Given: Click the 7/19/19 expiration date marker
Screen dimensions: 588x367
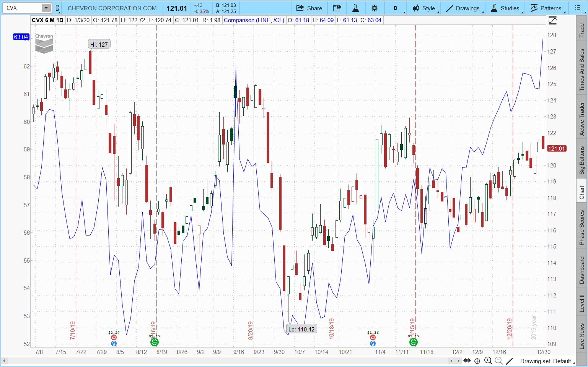Looking at the screenshot, I should pos(72,330).
